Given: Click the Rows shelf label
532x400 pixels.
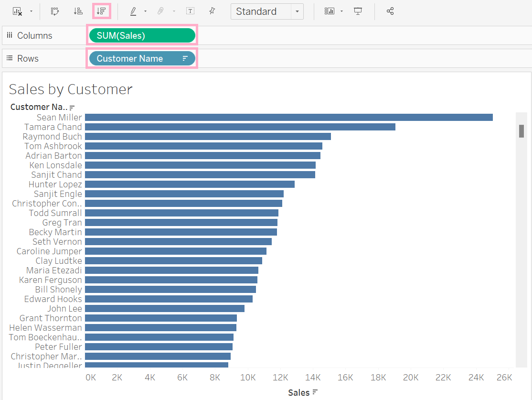Looking at the screenshot, I should coord(28,58).
